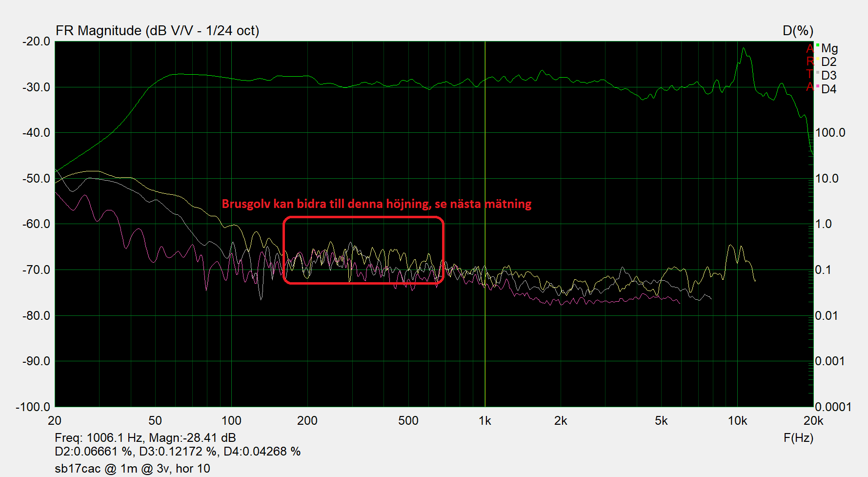Screen dimensions: 868x477
Task: Select the Freq: 1006.1 Hz readout line
Action: coord(145,438)
